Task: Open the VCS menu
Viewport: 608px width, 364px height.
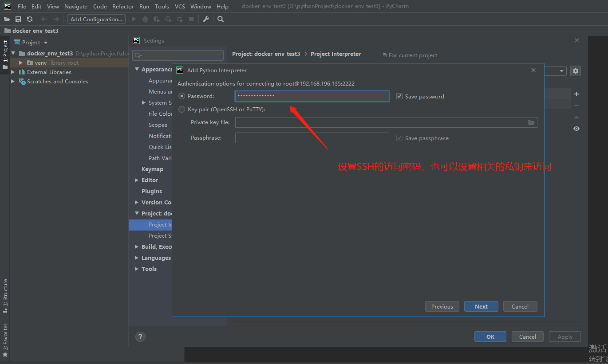Action: 180,6
